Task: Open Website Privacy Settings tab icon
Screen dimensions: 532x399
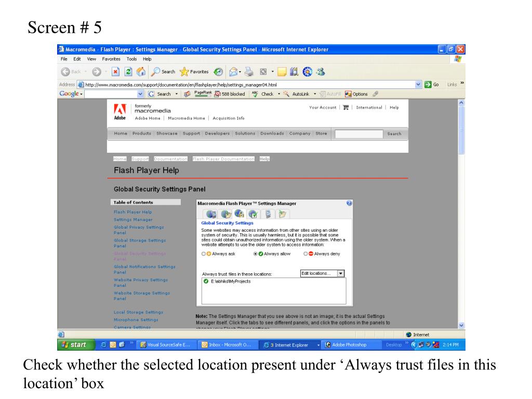Action: pos(268,214)
